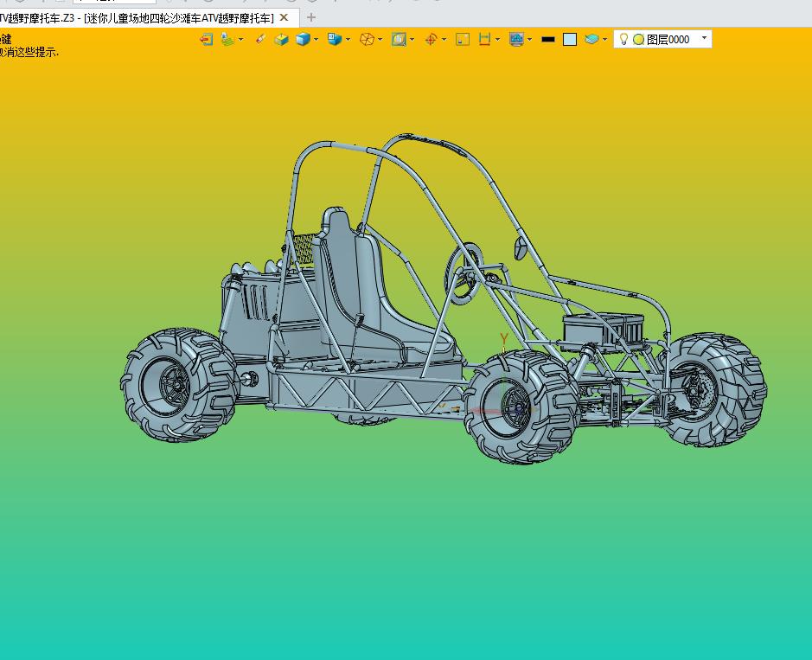Click the front left tire of the model
This screenshot has height=660, width=812.
[x=522, y=407]
